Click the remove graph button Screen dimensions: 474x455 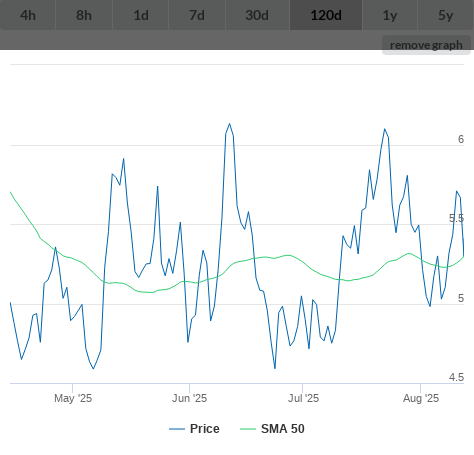(426, 45)
